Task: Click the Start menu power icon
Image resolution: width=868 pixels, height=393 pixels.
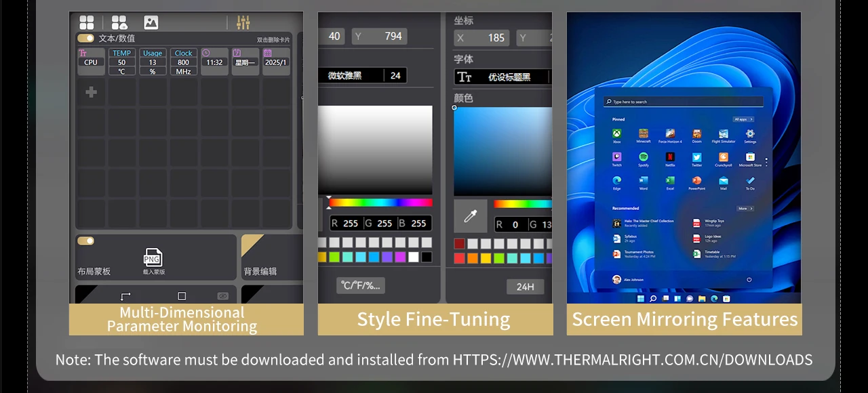Action: tap(749, 279)
